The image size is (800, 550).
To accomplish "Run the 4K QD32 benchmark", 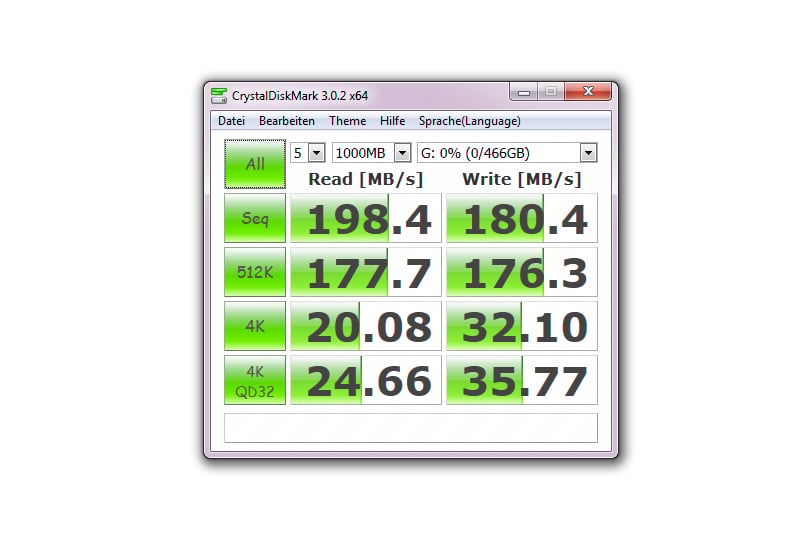I will coord(255,380).
